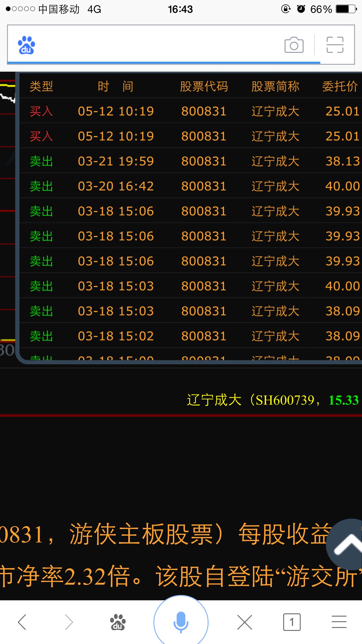Select the 卖出 row dated 03-21 19:59
Image resolution: width=362 pixels, height=644 pixels.
(x=189, y=161)
